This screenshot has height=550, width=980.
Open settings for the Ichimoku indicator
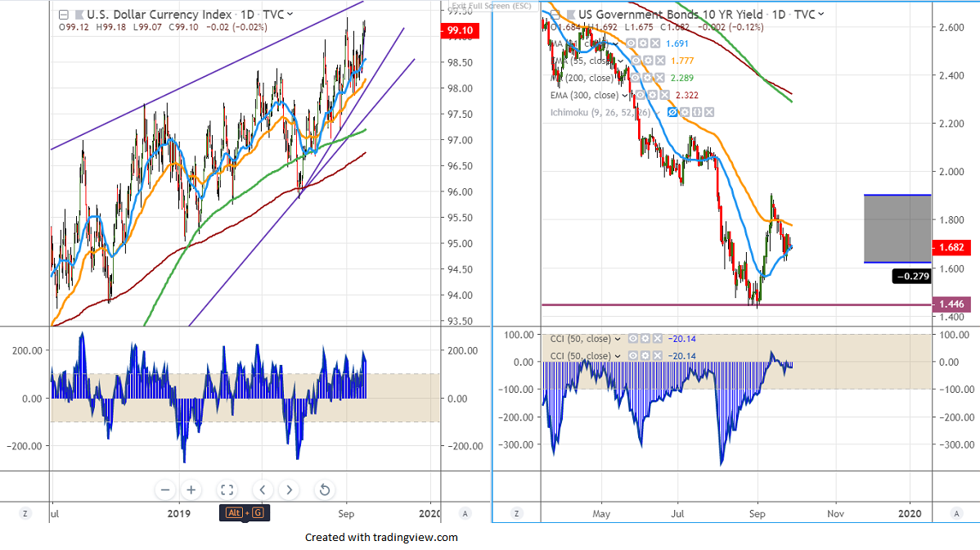click(x=685, y=112)
